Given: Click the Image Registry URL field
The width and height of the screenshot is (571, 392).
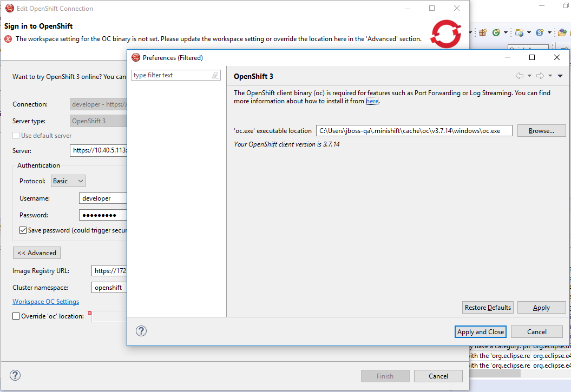Looking at the screenshot, I should 109,271.
